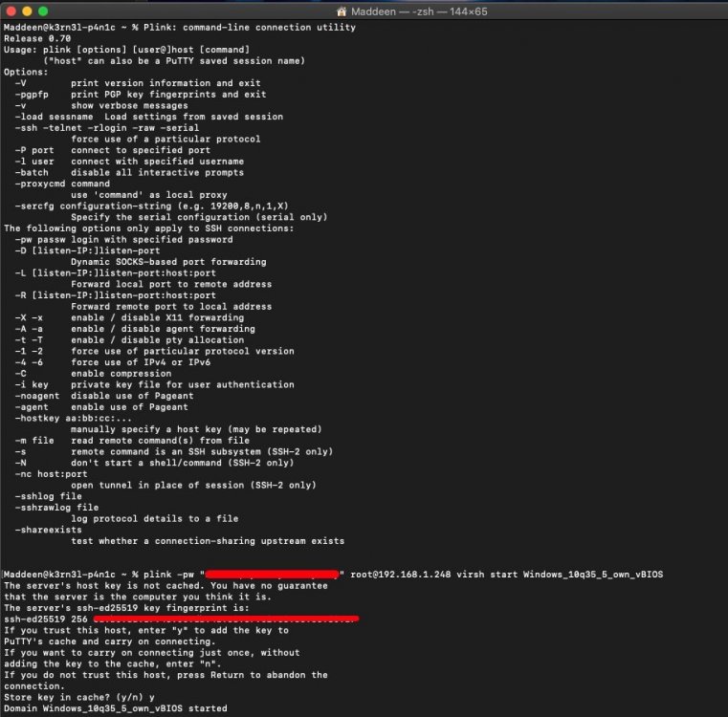728x717 pixels.
Task: Click 'Dynamic SOCKS-based port forwarding' text
Action: [x=168, y=262]
